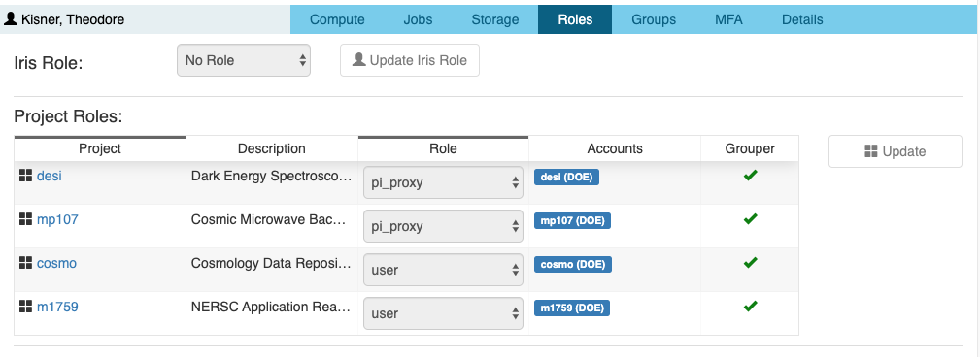Image resolution: width=980 pixels, height=357 pixels.
Task: Click the grid icon next to mp107
Action: tap(25, 219)
